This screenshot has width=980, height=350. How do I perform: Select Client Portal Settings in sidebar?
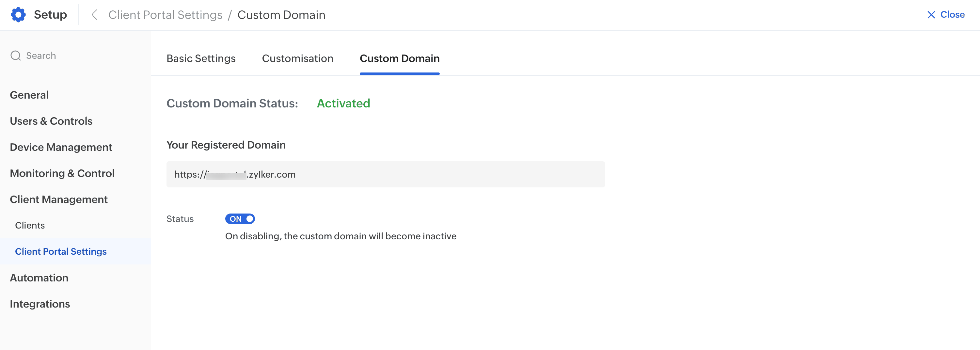coord(61,251)
